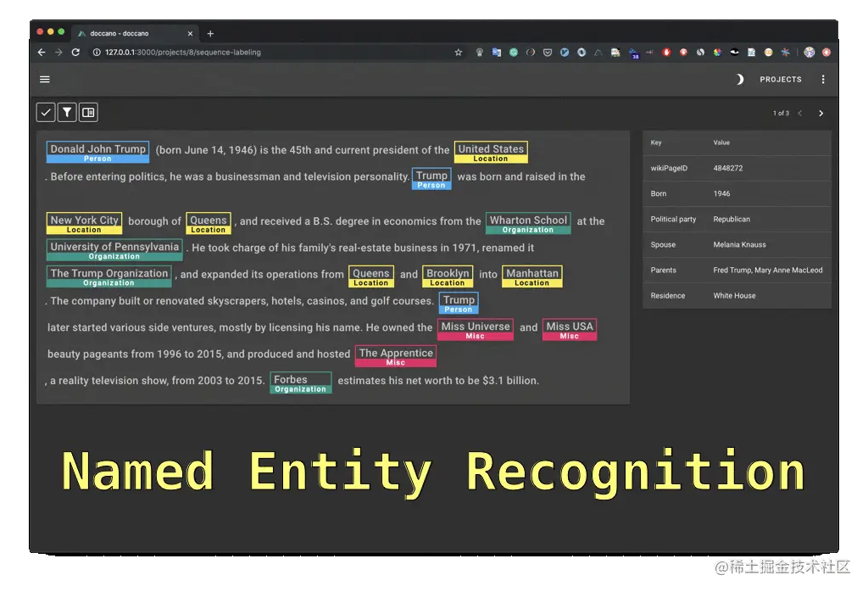Open the annotation guideline book icon
Viewport: 868px width, 592px height.
88,113
